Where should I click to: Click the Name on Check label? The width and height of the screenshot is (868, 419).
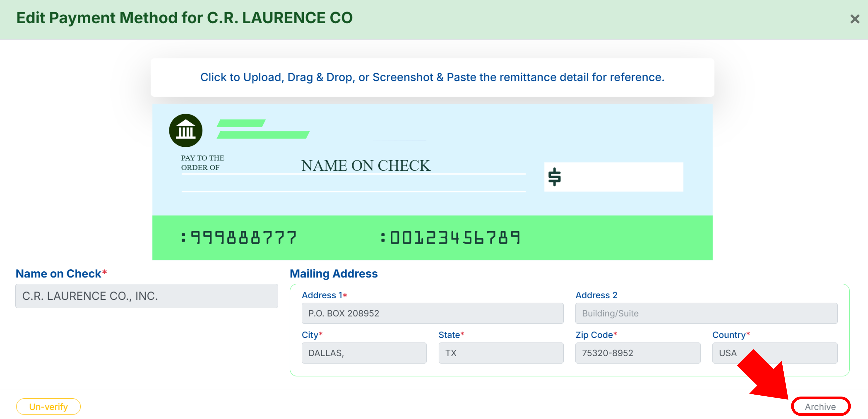tap(61, 274)
